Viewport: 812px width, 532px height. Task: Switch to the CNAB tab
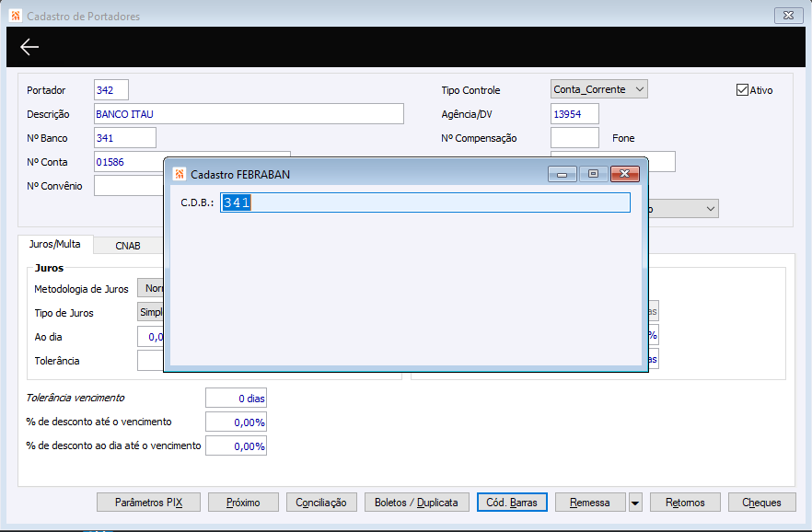[128, 246]
